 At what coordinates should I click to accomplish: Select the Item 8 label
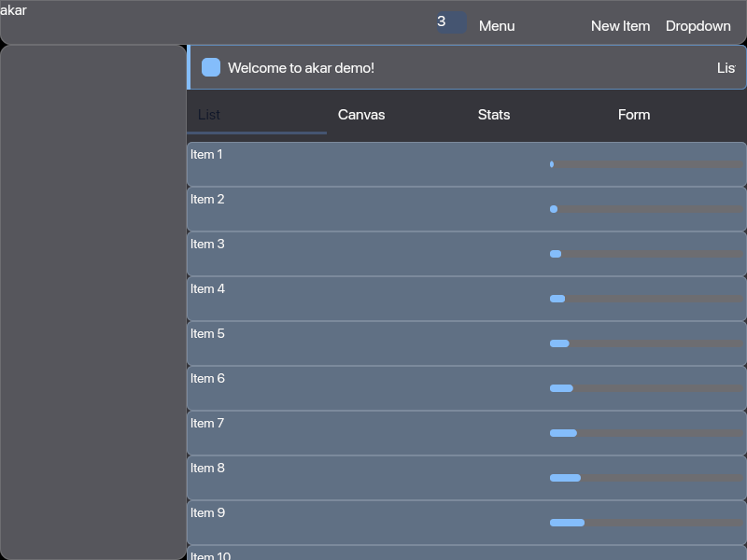[x=207, y=468]
